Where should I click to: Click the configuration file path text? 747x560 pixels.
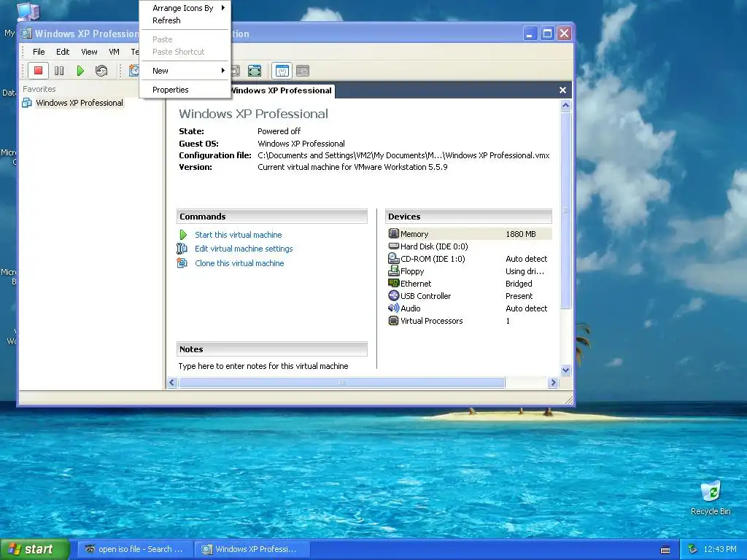(x=403, y=155)
